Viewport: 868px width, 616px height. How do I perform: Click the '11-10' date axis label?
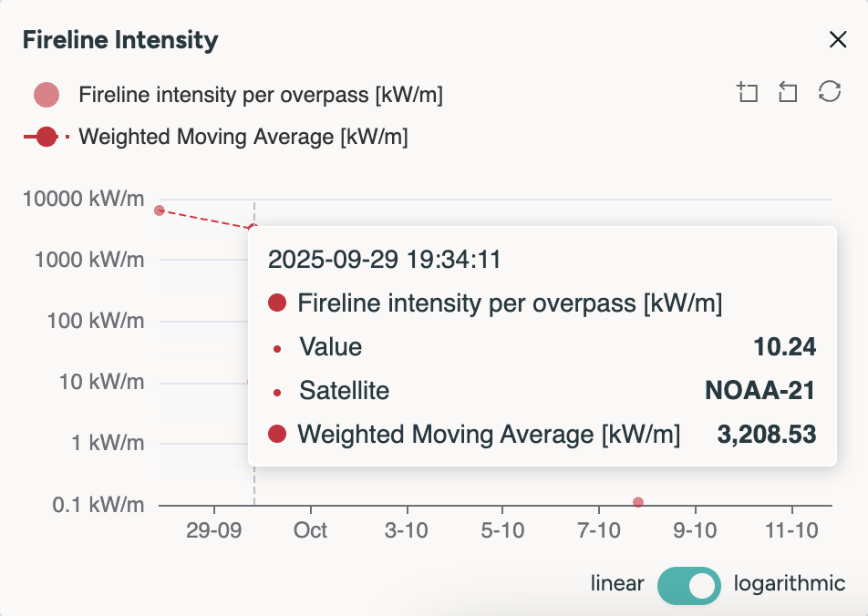[x=791, y=530]
